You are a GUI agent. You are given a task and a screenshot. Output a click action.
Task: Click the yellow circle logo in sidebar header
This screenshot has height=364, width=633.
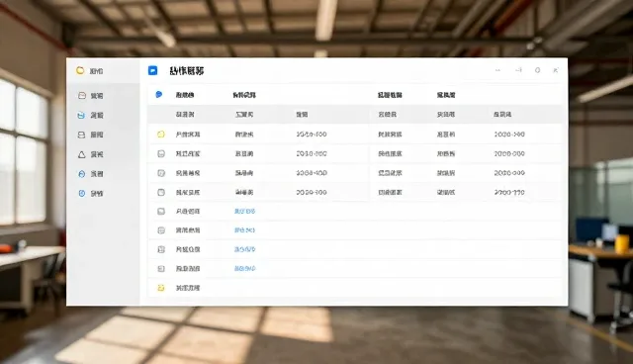pos(80,70)
